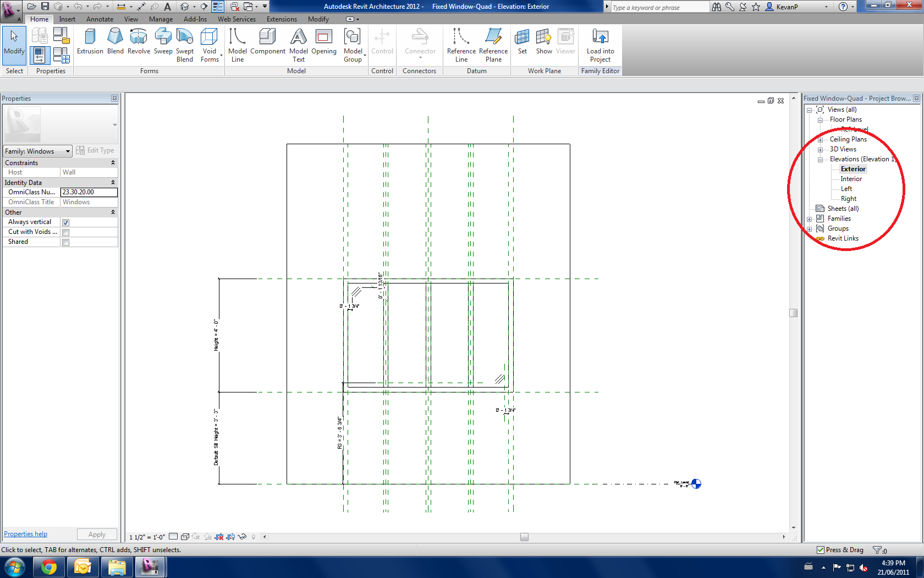Viewport: 924px width, 578px height.
Task: Open Google Chrome from the taskbar
Action: point(49,567)
